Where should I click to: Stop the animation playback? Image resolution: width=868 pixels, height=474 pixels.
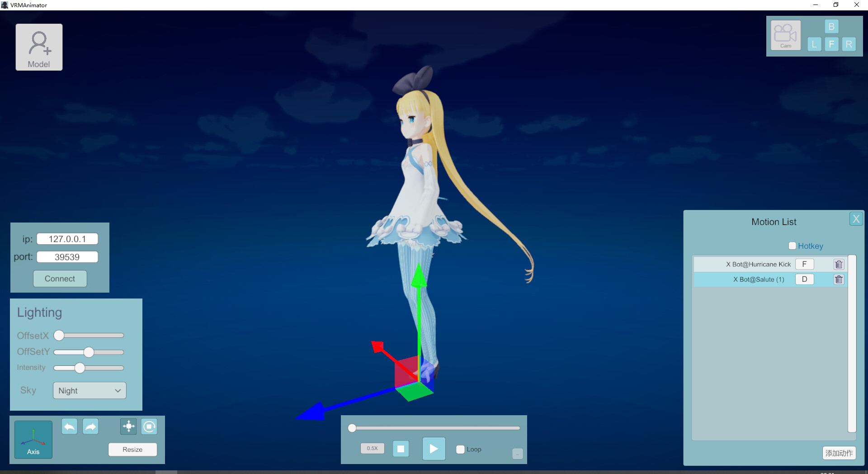click(x=401, y=448)
